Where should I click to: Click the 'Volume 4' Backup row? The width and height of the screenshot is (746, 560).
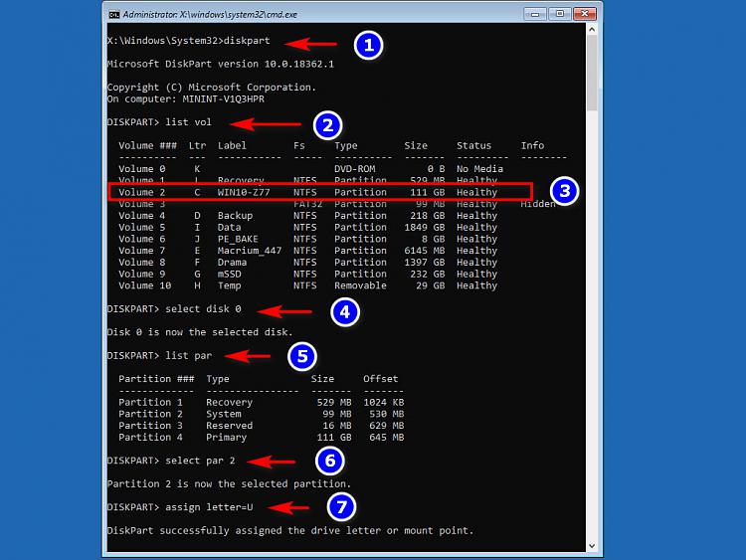307,216
